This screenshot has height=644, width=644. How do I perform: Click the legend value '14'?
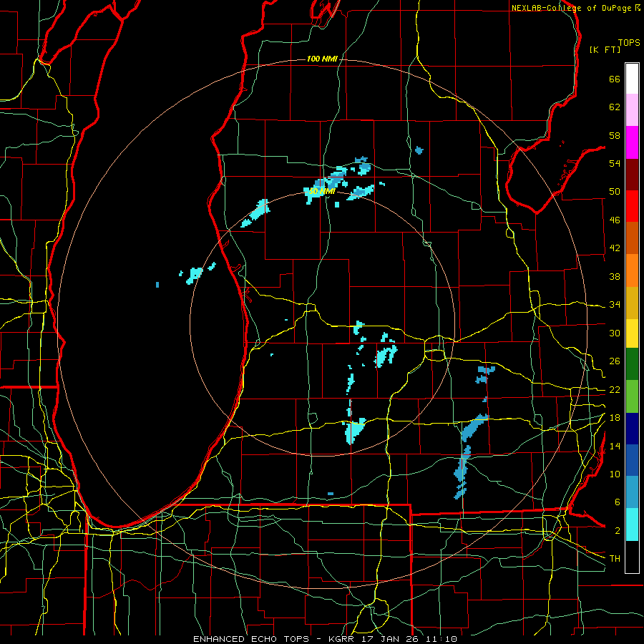click(615, 447)
